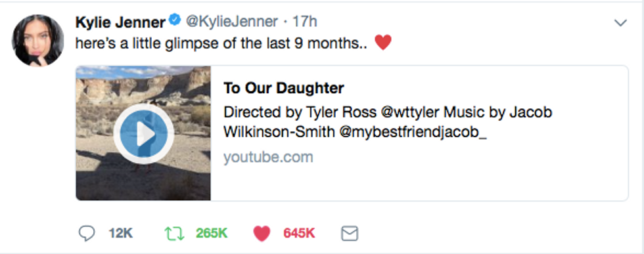Unlike the tweet via the heart icon

tap(262, 234)
